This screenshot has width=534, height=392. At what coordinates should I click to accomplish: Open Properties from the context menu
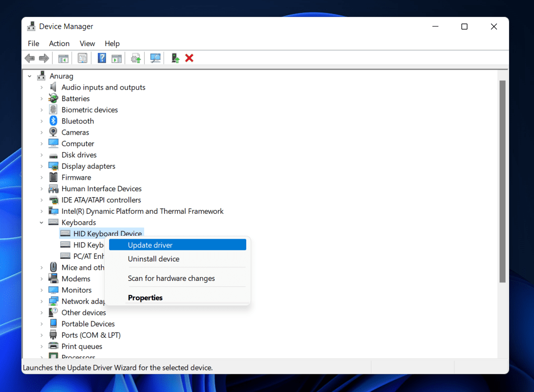coord(145,298)
